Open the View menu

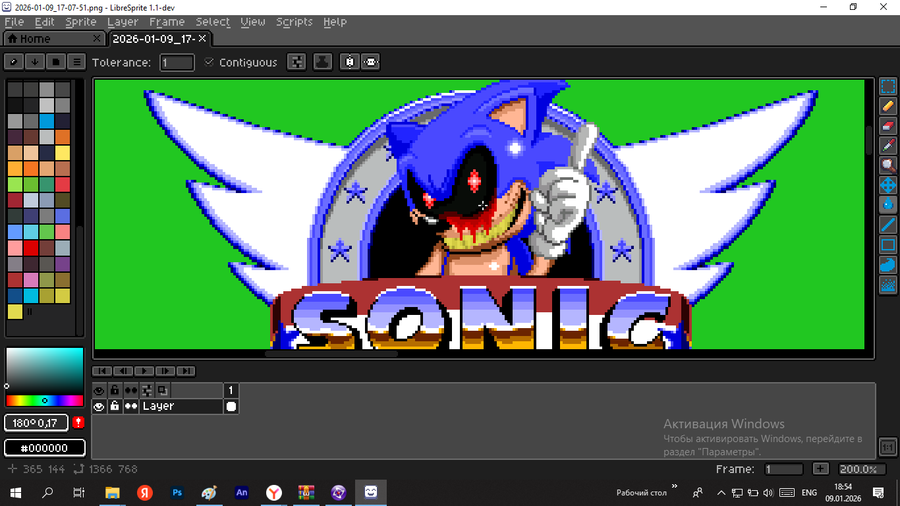(253, 22)
